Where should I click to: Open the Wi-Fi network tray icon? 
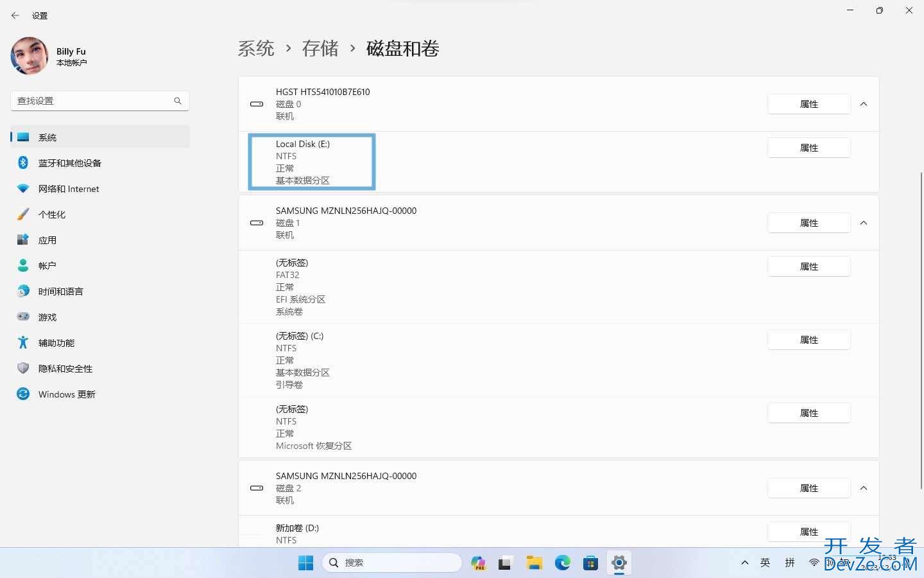pos(814,563)
